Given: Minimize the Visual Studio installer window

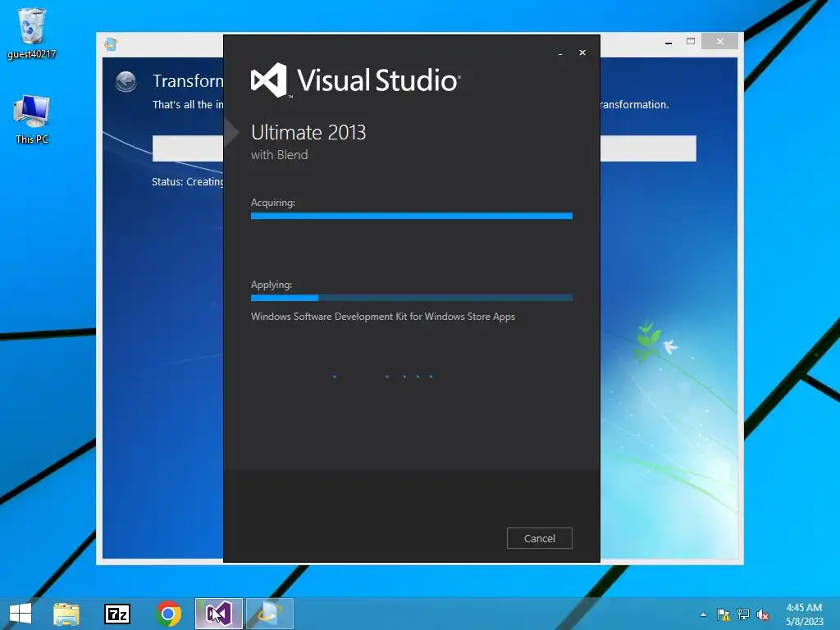Looking at the screenshot, I should click(560, 53).
